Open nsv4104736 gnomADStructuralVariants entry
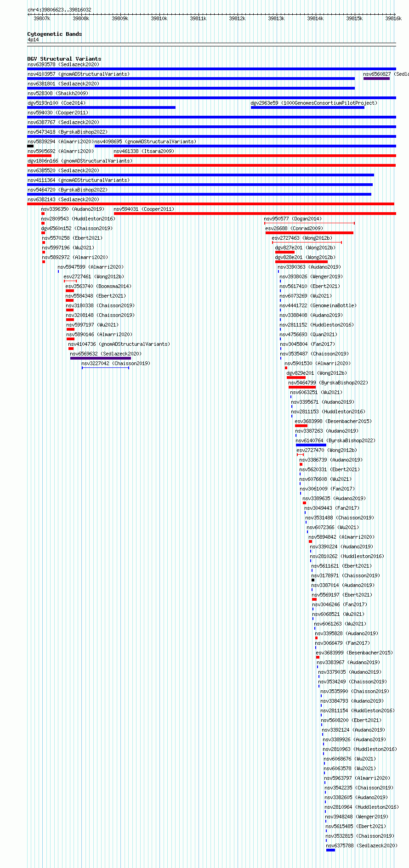 click(119, 344)
